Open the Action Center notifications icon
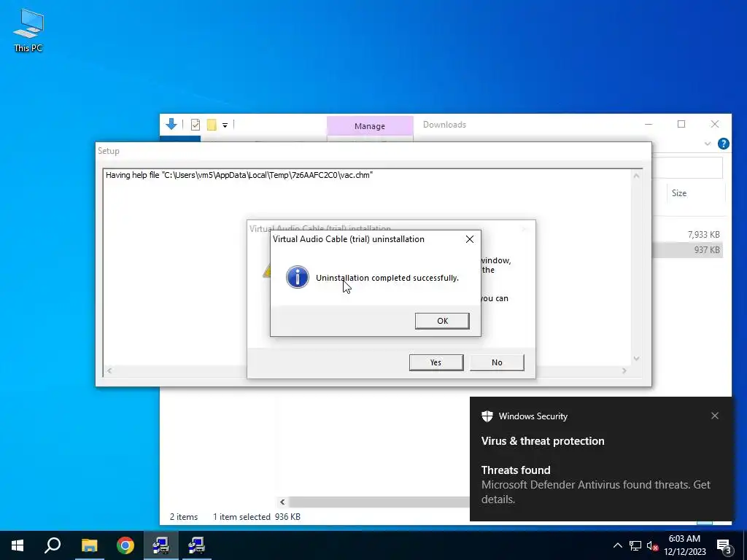The image size is (747, 560). (724, 546)
